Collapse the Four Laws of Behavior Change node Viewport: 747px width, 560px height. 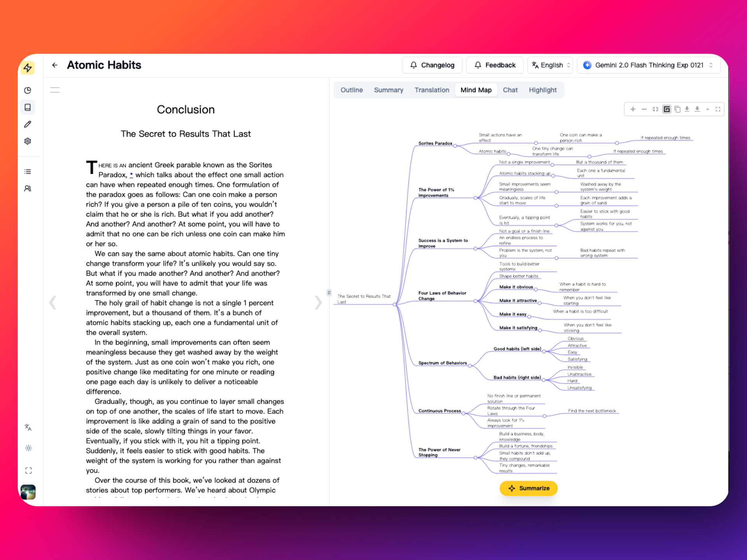[475, 301]
